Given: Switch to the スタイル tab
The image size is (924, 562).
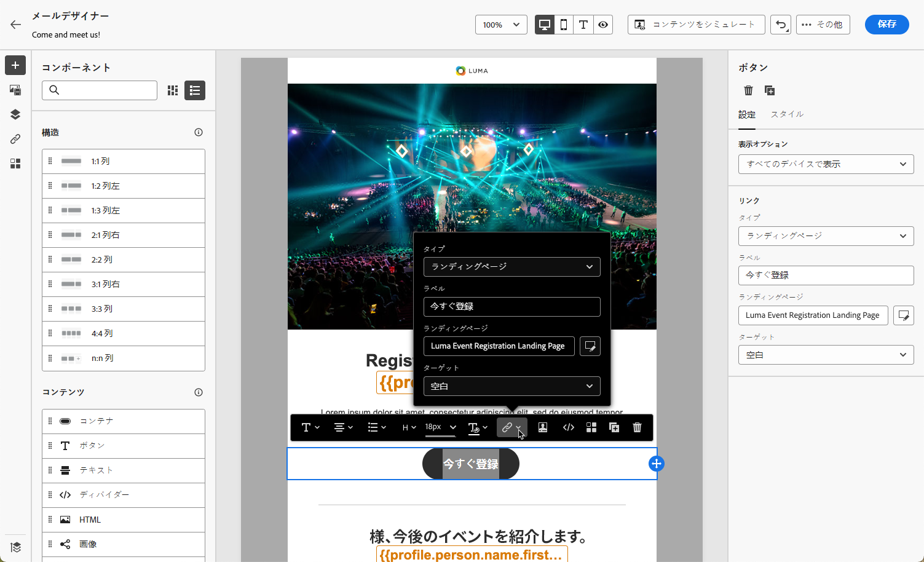Looking at the screenshot, I should coord(787,114).
